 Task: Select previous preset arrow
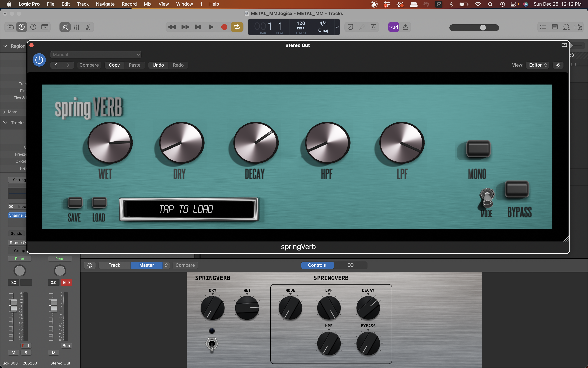coord(56,65)
